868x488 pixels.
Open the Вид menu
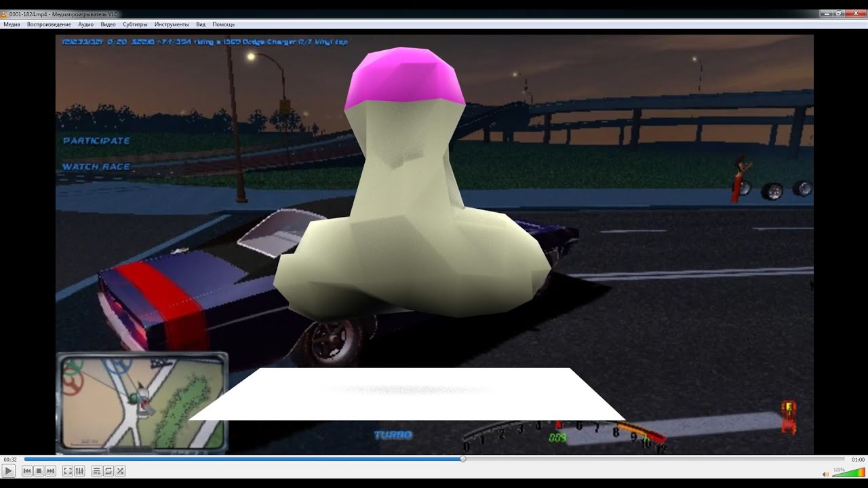click(201, 24)
